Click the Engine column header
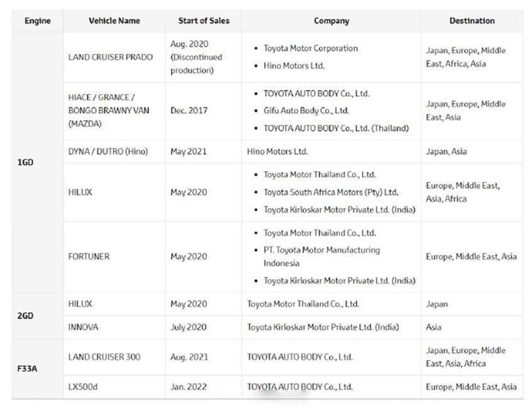532x409 pixels. [x=38, y=21]
